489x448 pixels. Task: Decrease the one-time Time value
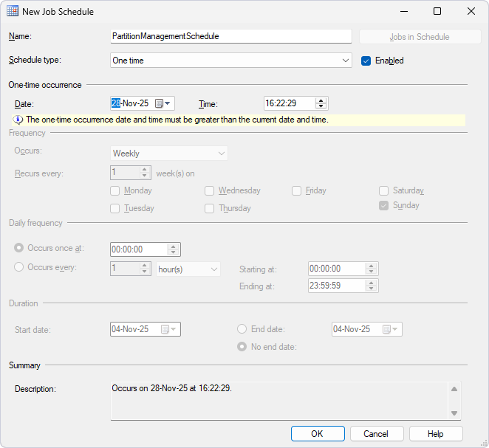click(x=321, y=106)
